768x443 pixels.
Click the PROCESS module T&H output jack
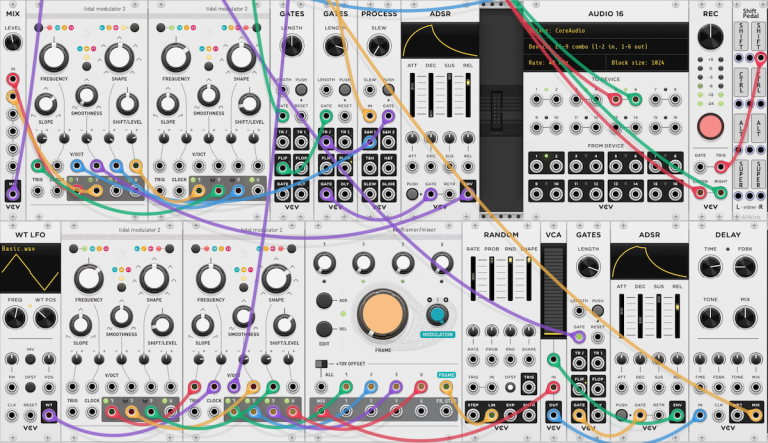[x=370, y=168]
